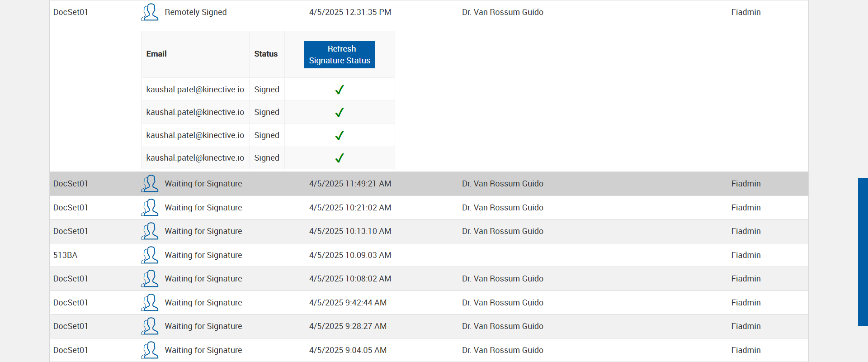
Task: Click signer icon for Remotely Signed row
Action: click(x=150, y=12)
